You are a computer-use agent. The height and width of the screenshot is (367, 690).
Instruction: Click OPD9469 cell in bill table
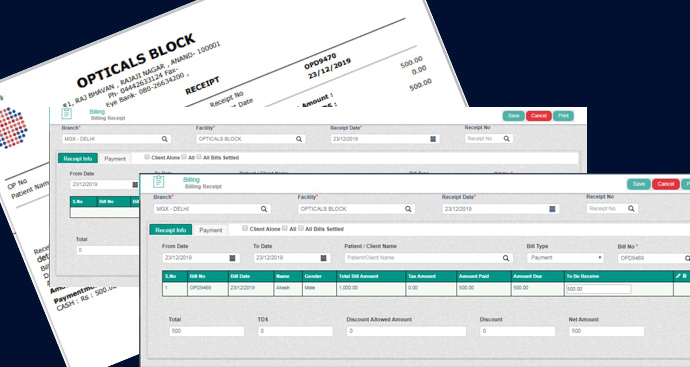coord(208,289)
